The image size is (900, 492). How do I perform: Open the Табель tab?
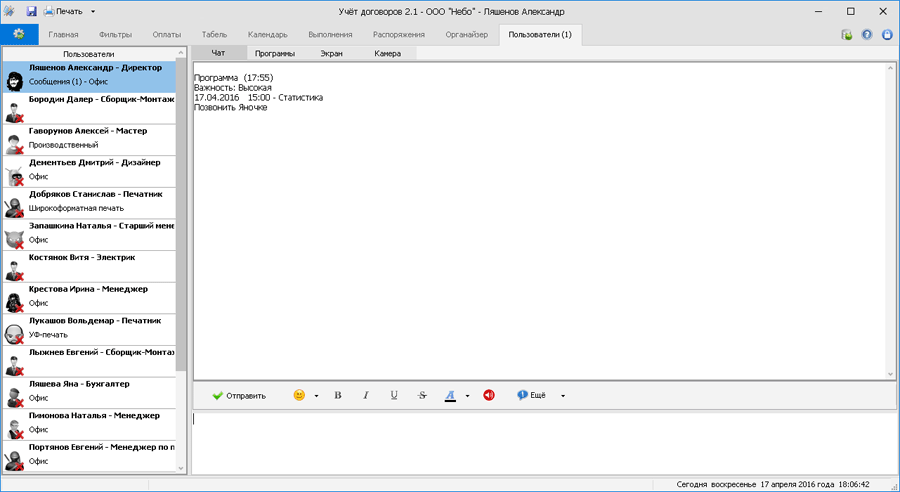pos(214,34)
